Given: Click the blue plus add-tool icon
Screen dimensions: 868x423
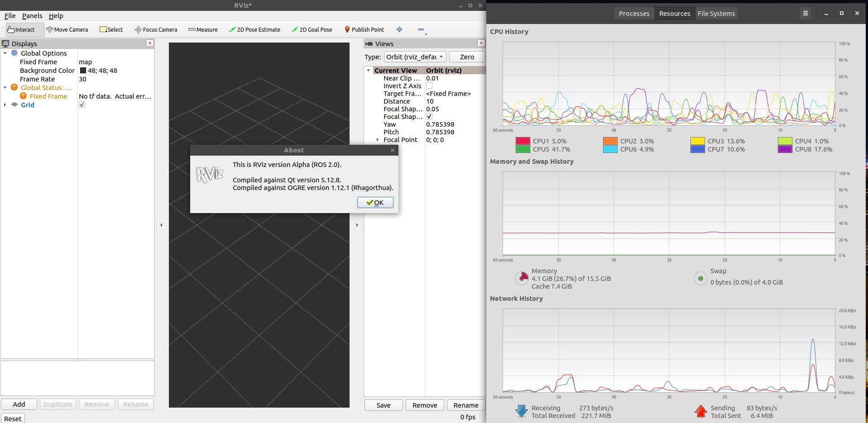Looking at the screenshot, I should pos(399,29).
